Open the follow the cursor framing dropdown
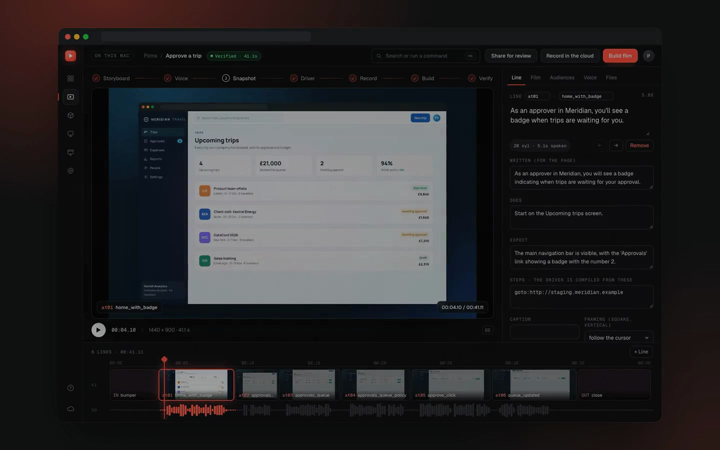The image size is (720, 450). pyautogui.click(x=618, y=338)
